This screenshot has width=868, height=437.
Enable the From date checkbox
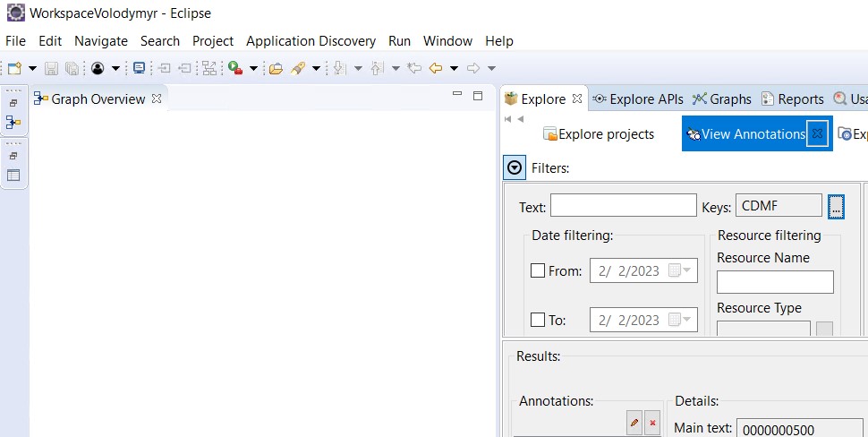pos(538,270)
